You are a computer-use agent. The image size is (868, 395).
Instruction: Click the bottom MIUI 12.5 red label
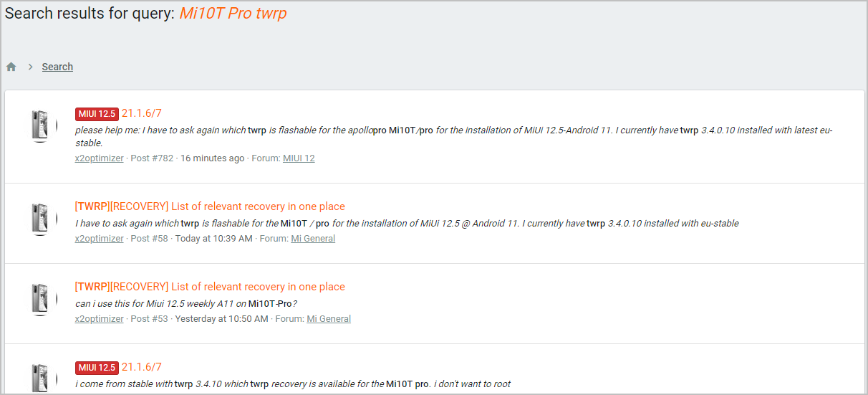(x=97, y=367)
